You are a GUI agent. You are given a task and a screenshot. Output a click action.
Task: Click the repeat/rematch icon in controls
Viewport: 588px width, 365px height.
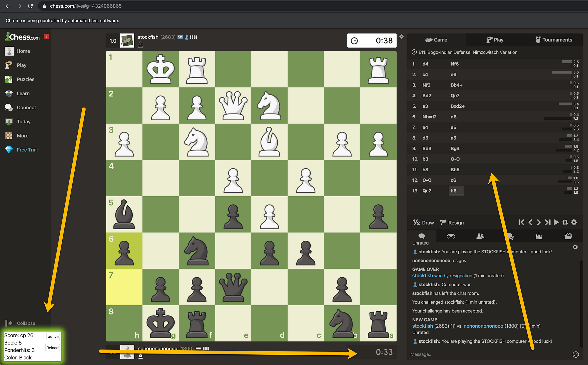tap(565, 222)
